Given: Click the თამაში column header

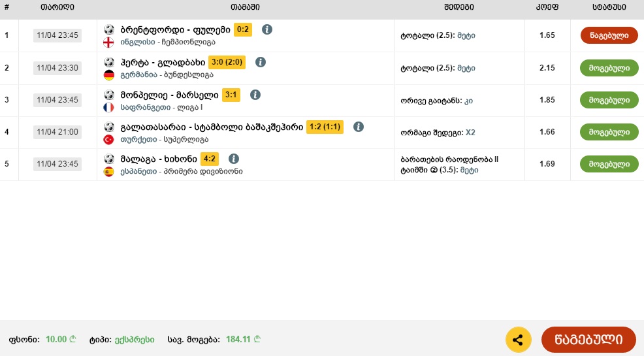Looking at the screenshot, I should (x=245, y=7).
